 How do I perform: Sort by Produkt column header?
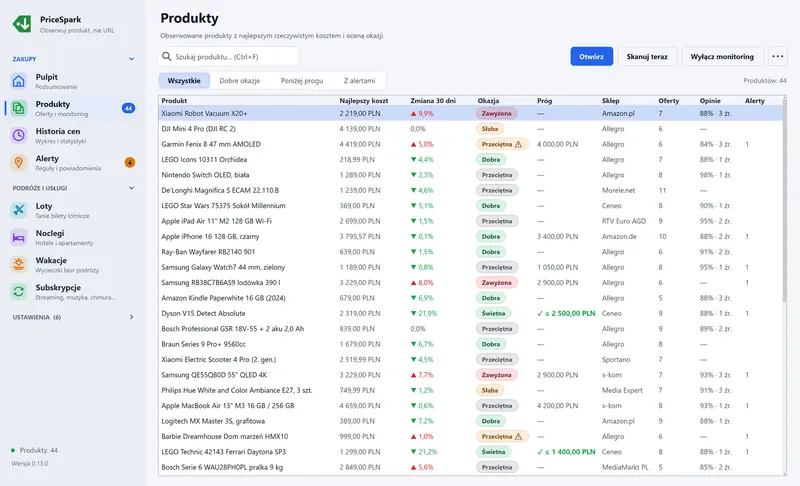(174, 100)
